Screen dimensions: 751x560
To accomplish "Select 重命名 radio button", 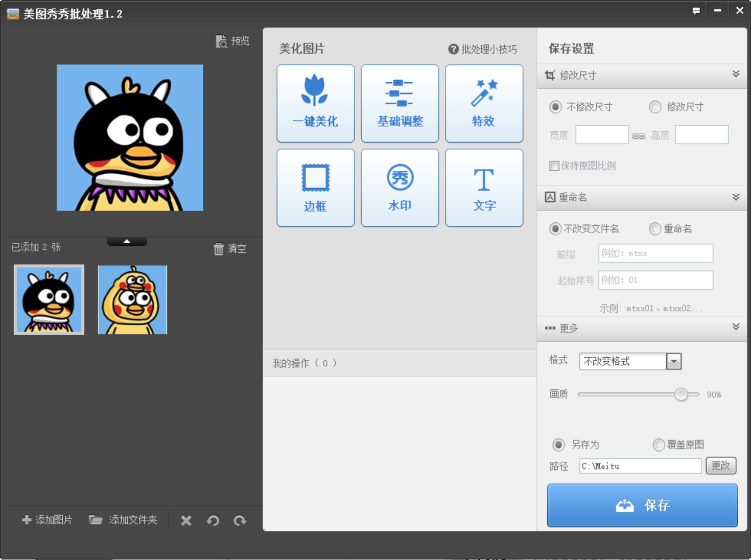I will [x=655, y=229].
